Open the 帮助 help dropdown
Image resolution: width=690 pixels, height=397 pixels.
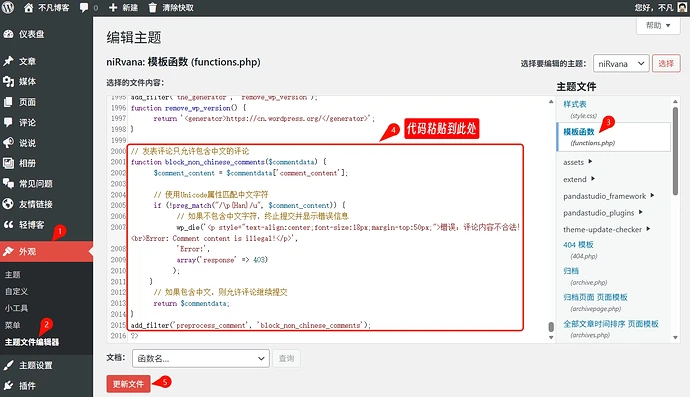point(658,26)
